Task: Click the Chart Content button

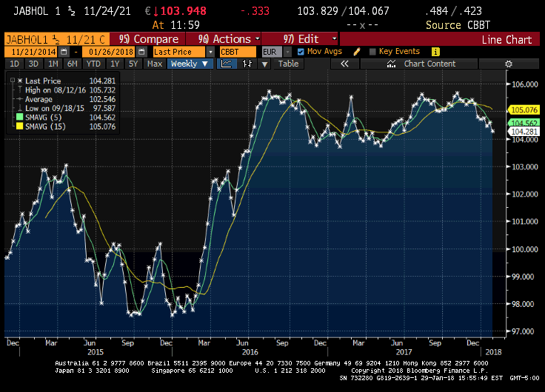Action: click(419, 64)
